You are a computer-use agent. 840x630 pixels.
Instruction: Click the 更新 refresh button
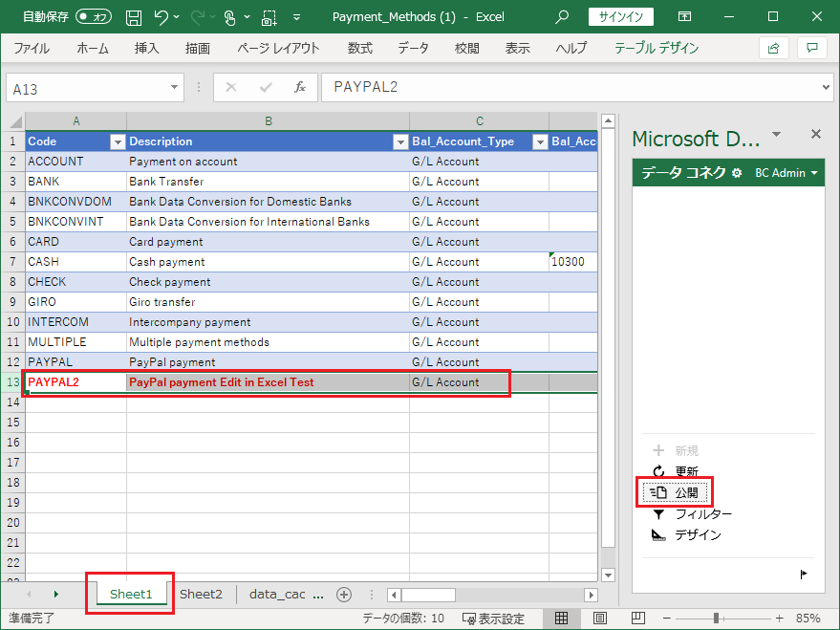tap(675, 471)
